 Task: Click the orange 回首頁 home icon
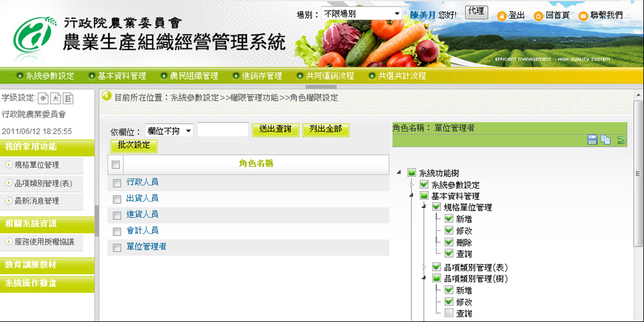(x=538, y=16)
